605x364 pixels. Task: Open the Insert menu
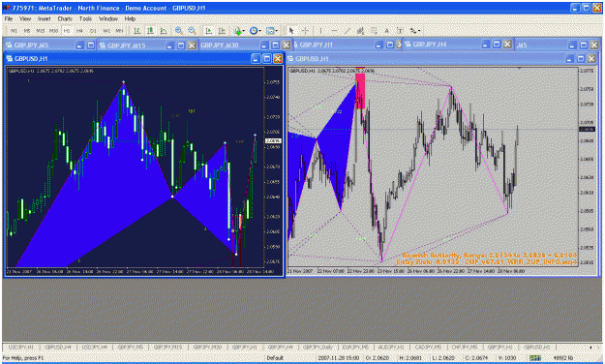click(x=44, y=18)
